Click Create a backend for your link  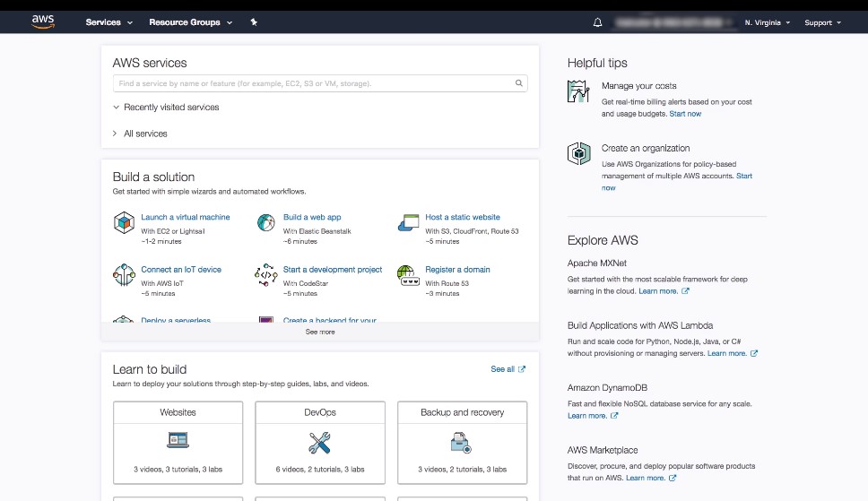(x=329, y=320)
